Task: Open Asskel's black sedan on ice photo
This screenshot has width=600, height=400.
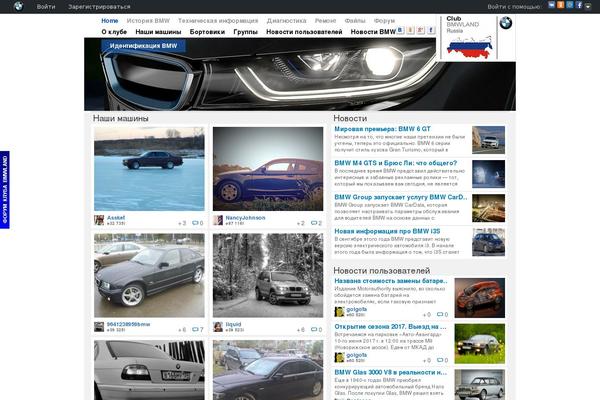Action: point(149,169)
